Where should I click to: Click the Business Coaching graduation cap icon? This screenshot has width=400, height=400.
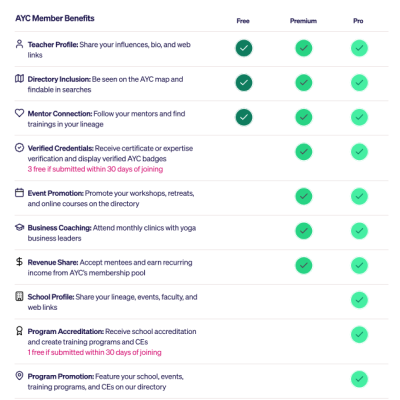(x=19, y=227)
